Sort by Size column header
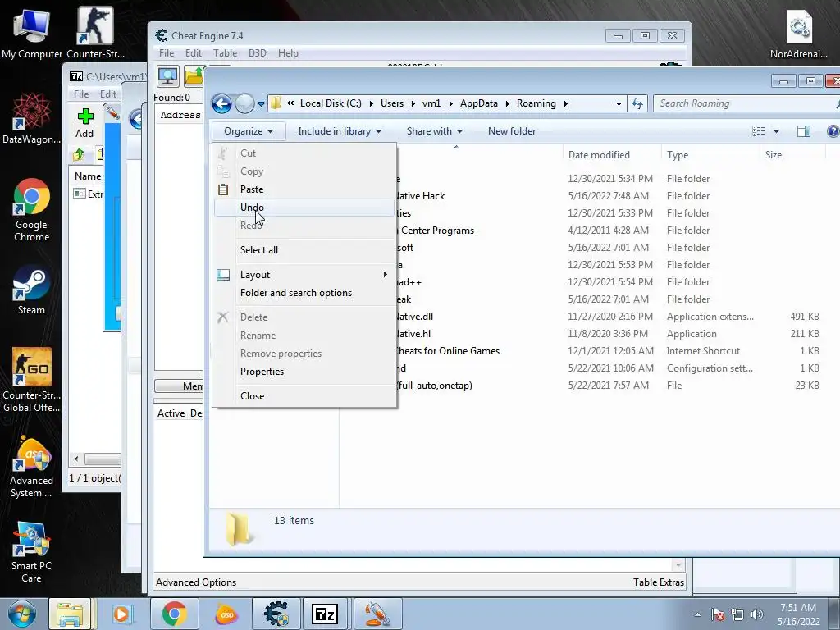 (x=792, y=155)
